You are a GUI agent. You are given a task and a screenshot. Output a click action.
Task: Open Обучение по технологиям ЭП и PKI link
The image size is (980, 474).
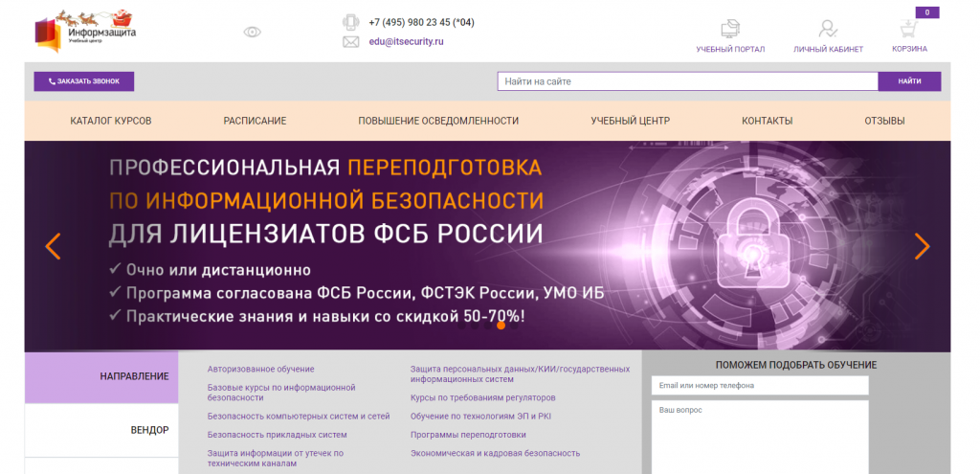coord(480,416)
